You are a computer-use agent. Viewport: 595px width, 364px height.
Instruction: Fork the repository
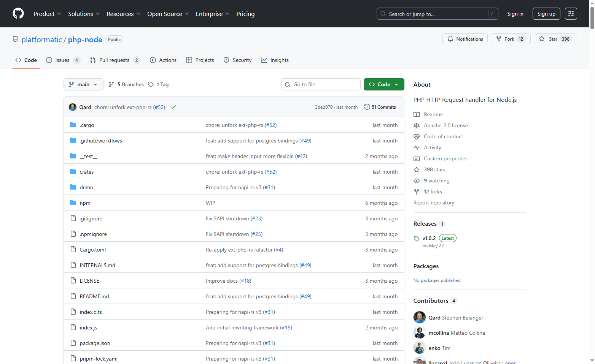coord(510,39)
